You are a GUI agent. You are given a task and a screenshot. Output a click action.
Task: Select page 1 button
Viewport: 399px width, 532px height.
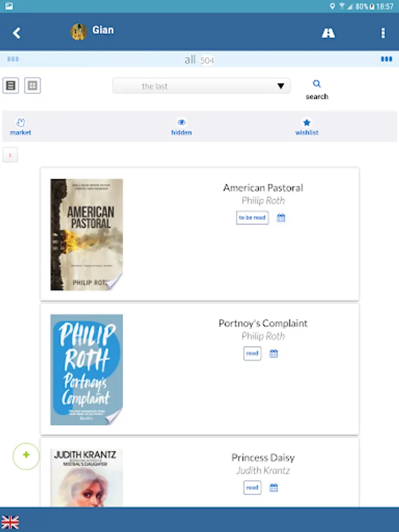click(x=10, y=155)
